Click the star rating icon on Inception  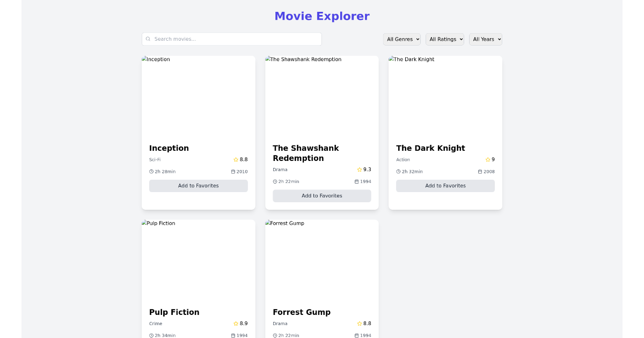pos(235,159)
